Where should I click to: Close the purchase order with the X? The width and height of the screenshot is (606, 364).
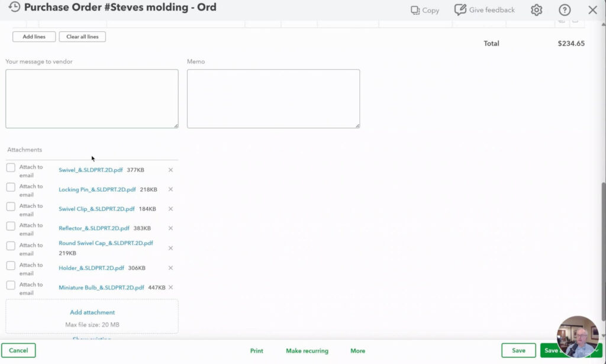592,10
